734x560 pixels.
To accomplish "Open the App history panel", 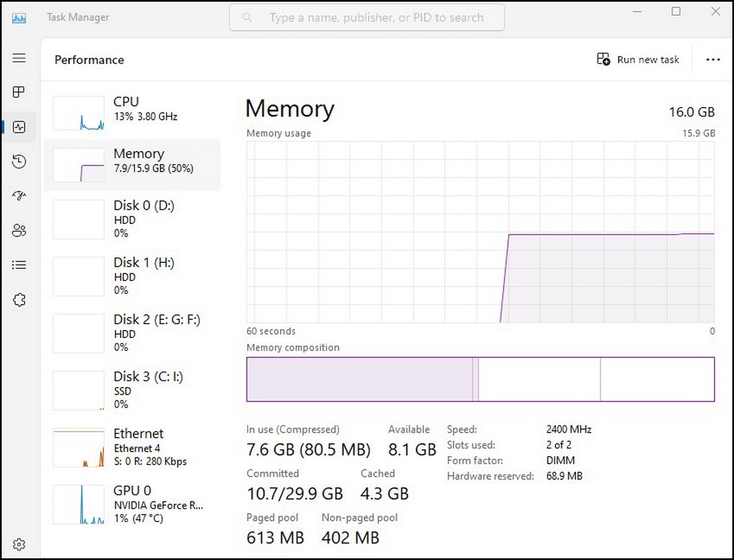I will click(x=19, y=161).
